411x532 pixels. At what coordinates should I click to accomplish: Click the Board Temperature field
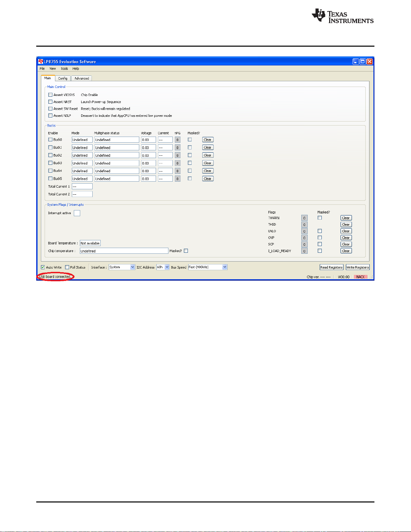pyautogui.click(x=90, y=243)
